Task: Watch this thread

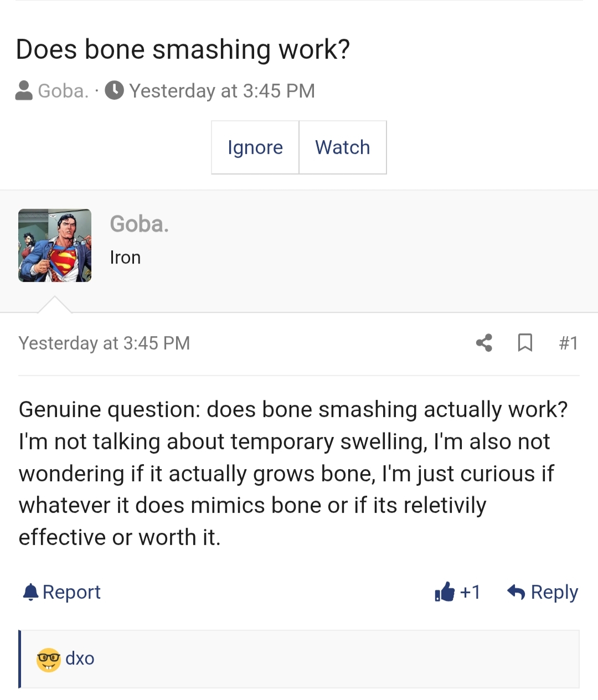Action: click(x=343, y=147)
